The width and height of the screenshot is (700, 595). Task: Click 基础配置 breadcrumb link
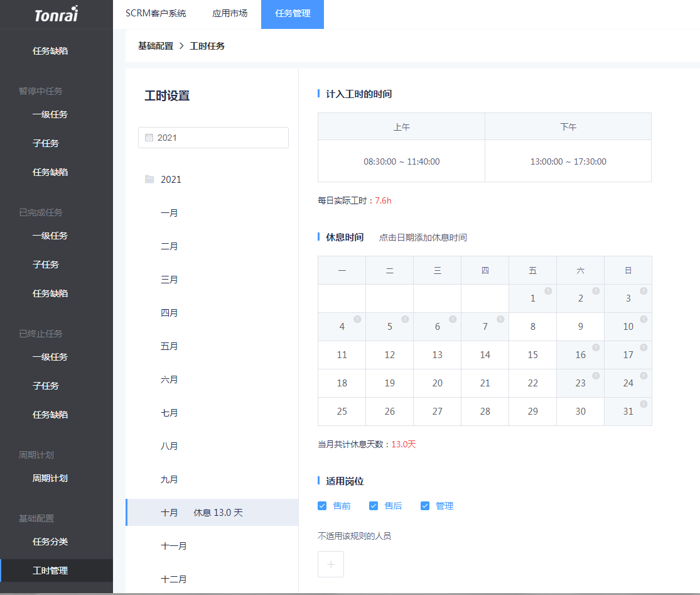tap(155, 46)
